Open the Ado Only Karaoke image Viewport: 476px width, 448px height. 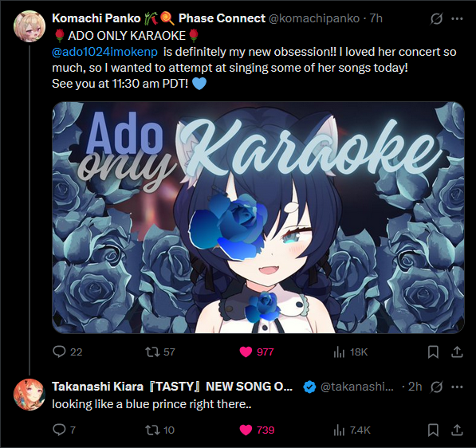coord(258,218)
